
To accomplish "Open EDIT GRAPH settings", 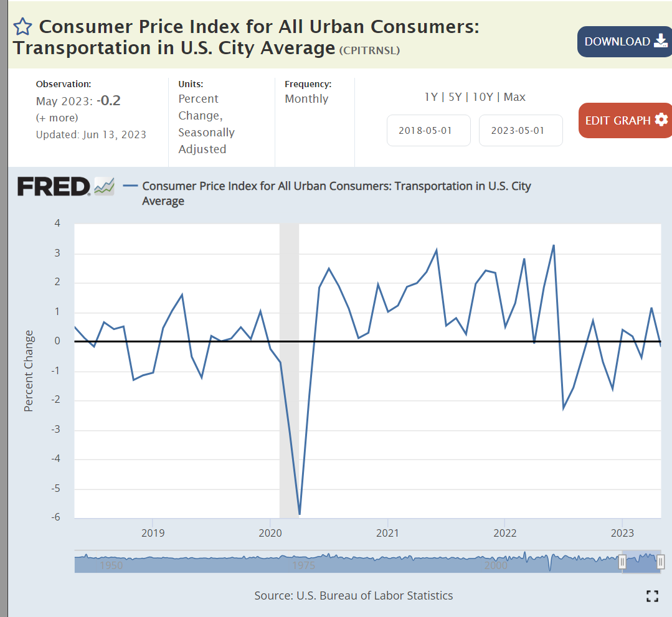I will [625, 120].
